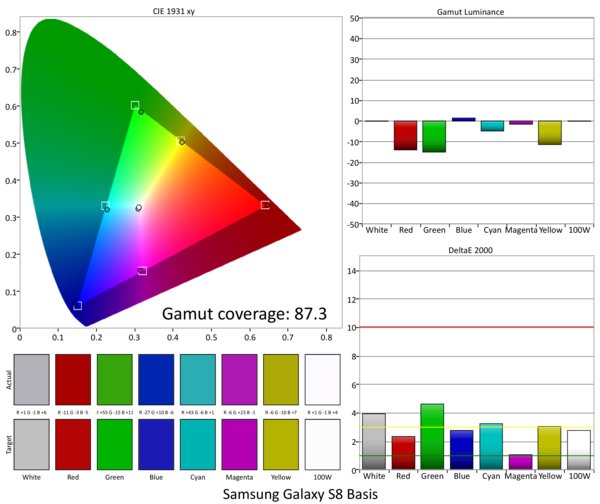Click the 'CIE 1931 xy' chart title

click(174, 11)
